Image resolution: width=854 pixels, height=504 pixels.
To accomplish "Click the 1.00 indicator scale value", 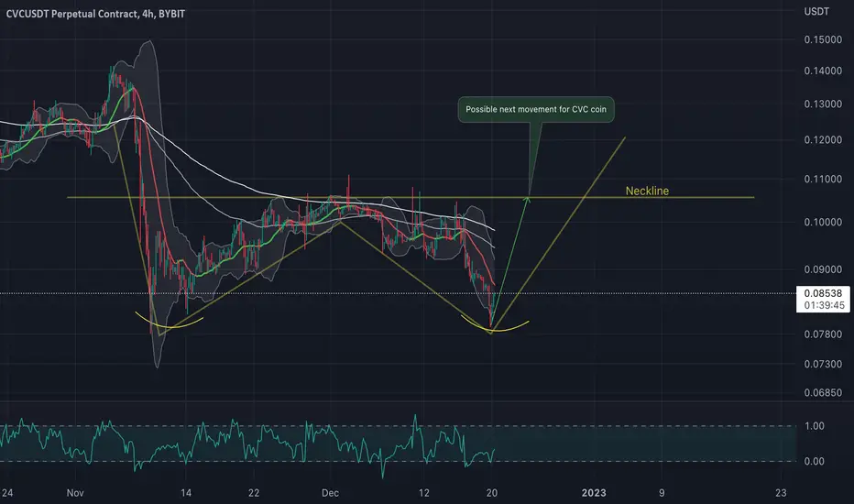I will [815, 426].
